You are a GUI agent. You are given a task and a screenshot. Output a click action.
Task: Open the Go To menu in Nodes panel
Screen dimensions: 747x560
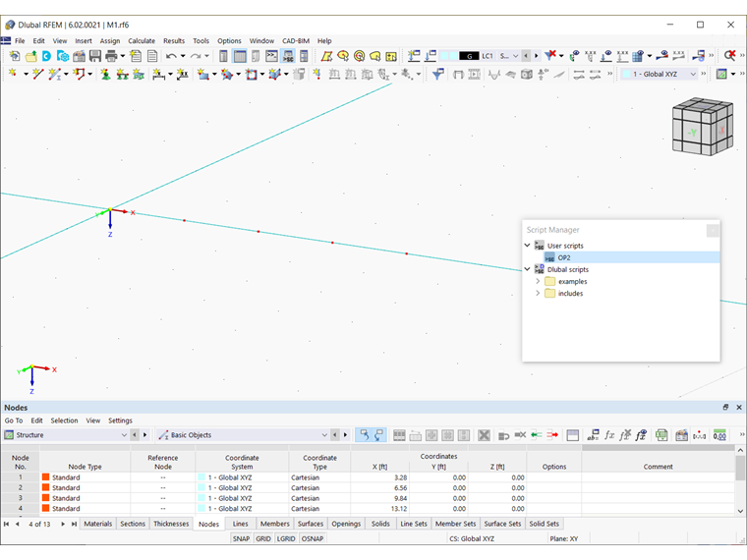(x=14, y=420)
